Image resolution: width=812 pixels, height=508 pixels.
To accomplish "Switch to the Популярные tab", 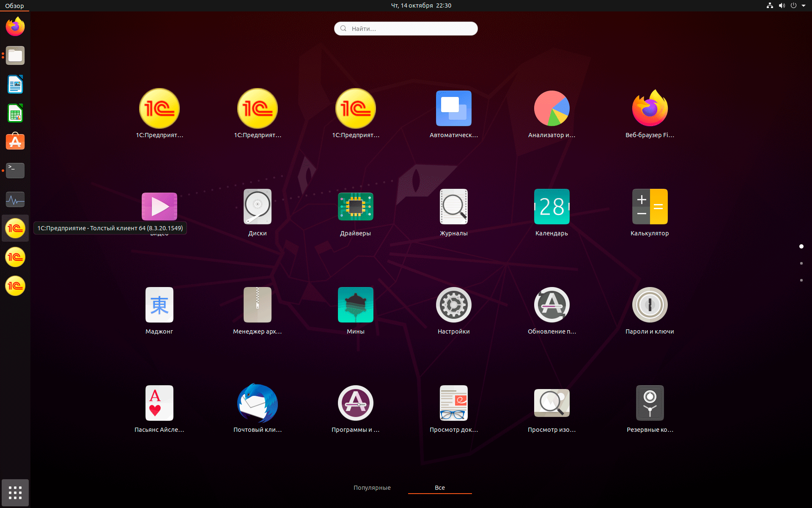I will tap(372, 488).
